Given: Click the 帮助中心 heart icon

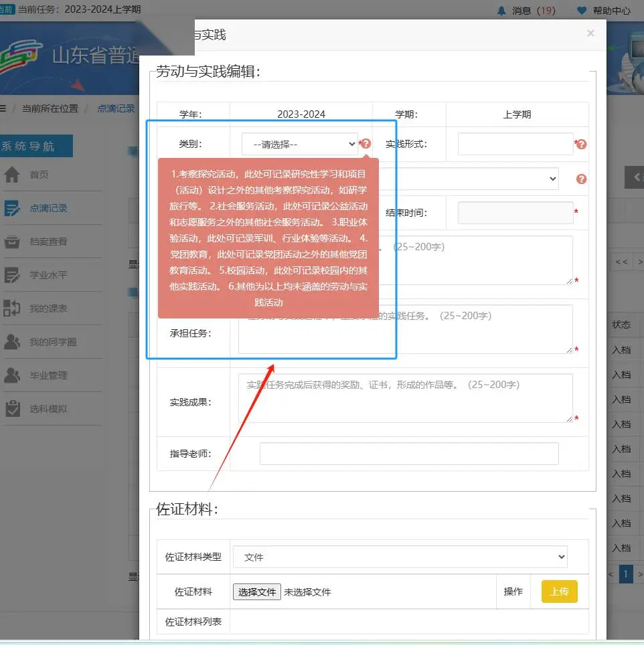Looking at the screenshot, I should (x=582, y=11).
